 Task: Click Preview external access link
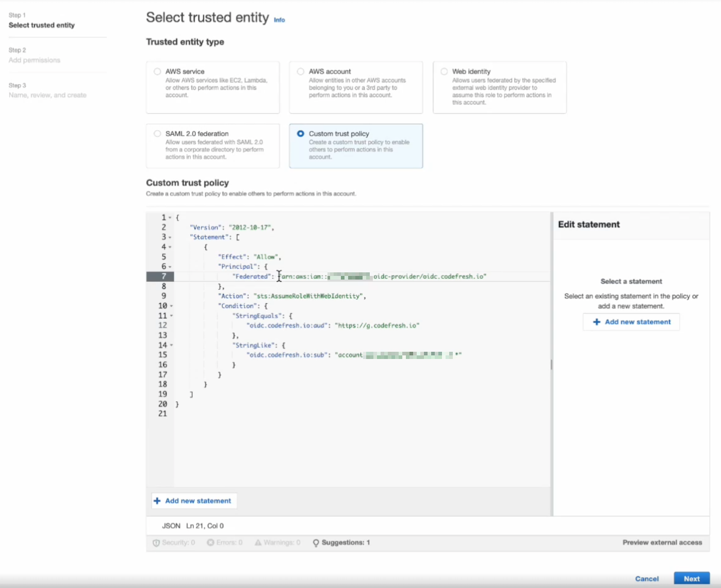pyautogui.click(x=662, y=543)
